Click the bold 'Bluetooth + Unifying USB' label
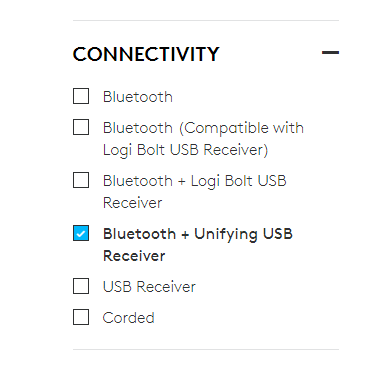Image resolution: width=365 pixels, height=369 pixels. [x=198, y=234]
